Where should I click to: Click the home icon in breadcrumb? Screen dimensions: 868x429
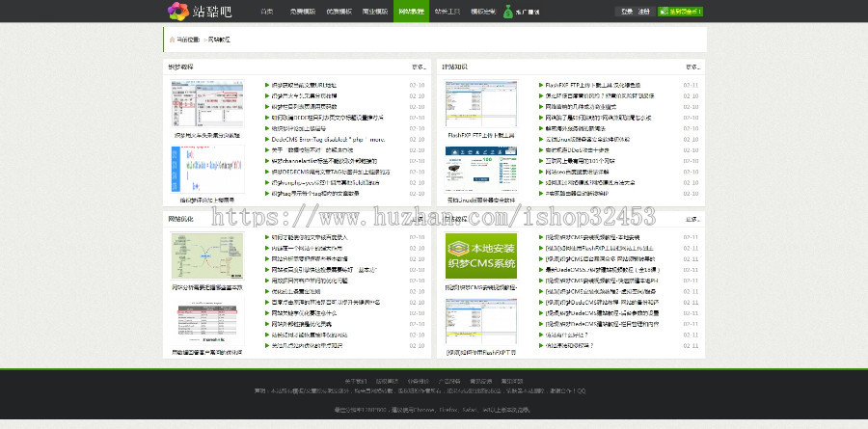[x=173, y=40]
